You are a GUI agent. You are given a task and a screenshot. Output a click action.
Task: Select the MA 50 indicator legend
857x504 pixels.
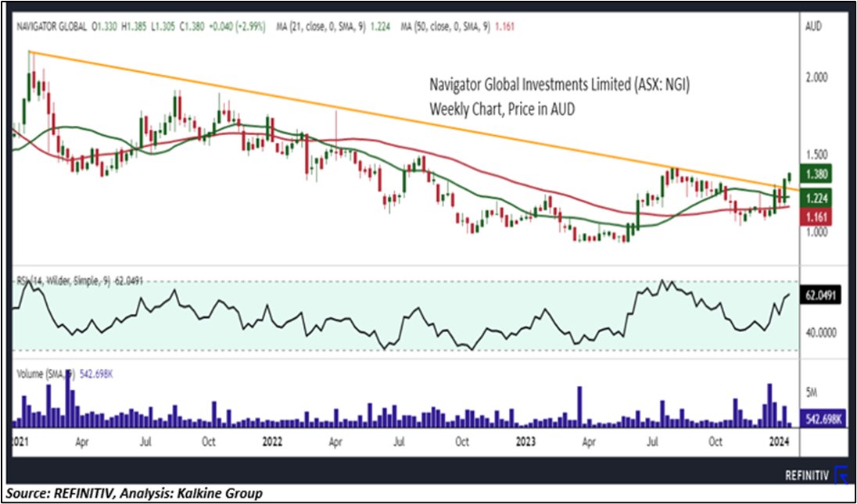458,27
